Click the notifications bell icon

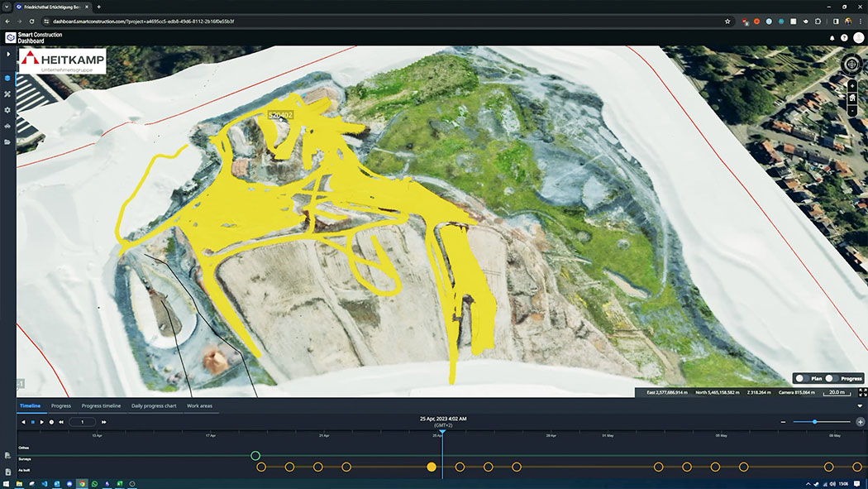tap(832, 38)
